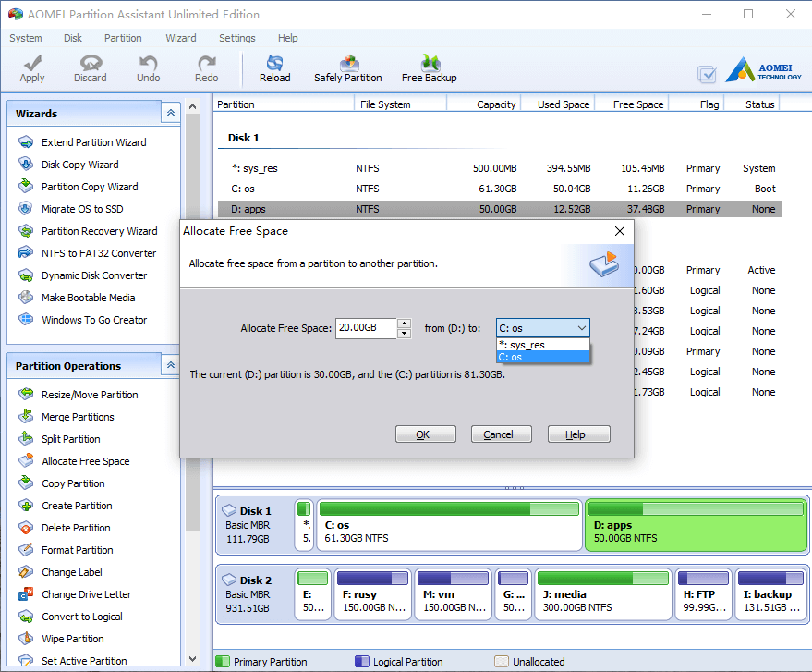This screenshot has width=812, height=672.
Task: Select the C: os block in disk map
Action: click(x=449, y=525)
